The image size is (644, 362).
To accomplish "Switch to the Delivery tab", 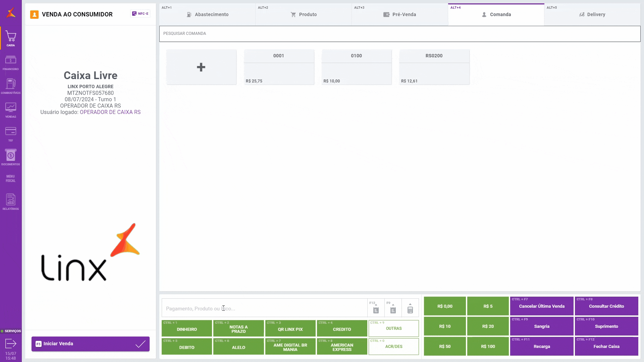I will tap(592, 14).
